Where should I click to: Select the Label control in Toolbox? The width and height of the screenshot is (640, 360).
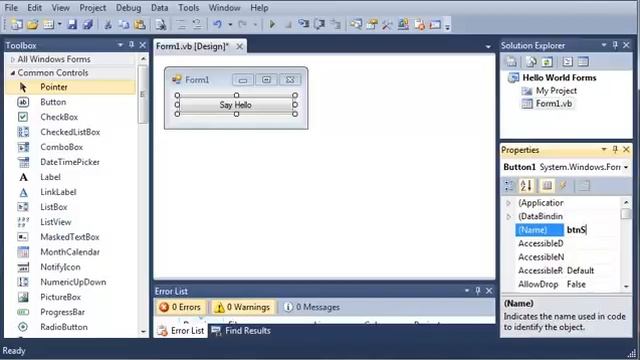(x=50, y=177)
